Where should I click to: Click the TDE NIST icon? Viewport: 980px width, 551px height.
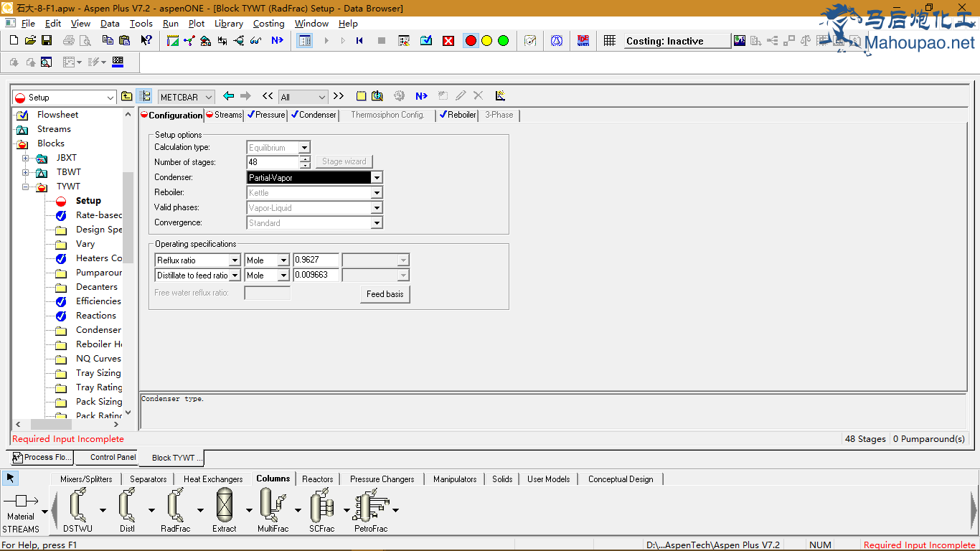tap(583, 41)
